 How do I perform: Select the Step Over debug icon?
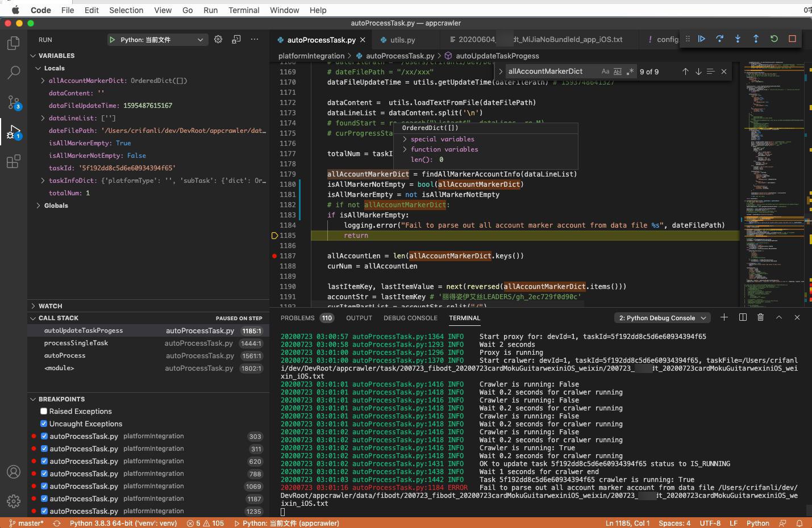pyautogui.click(x=720, y=39)
